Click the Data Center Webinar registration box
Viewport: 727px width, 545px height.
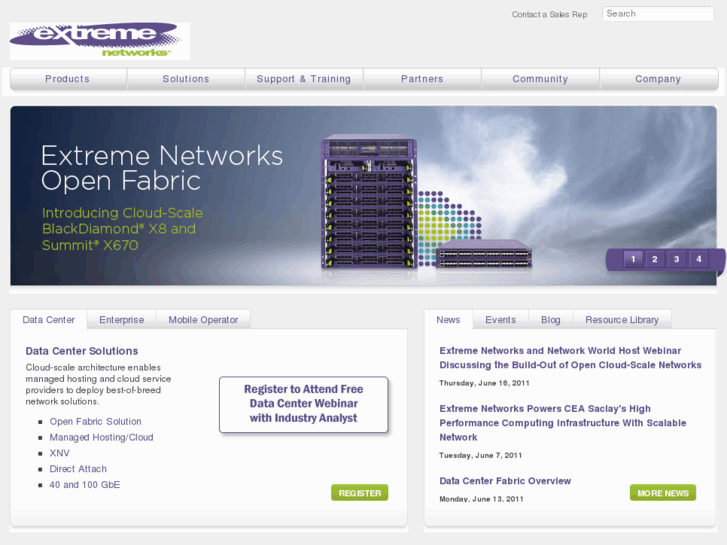(304, 404)
